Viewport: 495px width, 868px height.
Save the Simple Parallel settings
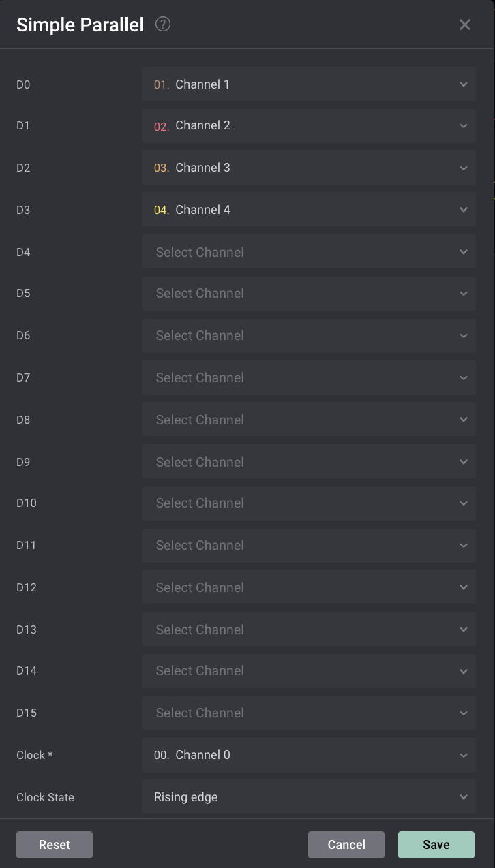coord(436,845)
